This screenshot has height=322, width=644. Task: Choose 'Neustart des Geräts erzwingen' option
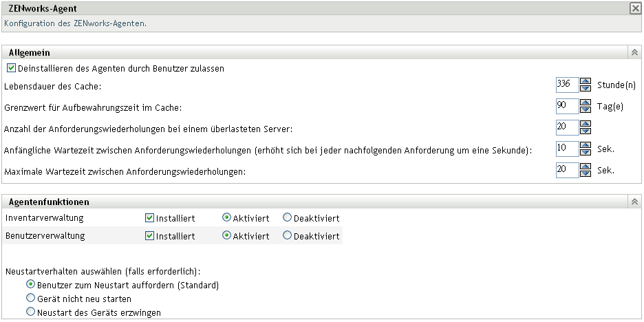coord(30,312)
